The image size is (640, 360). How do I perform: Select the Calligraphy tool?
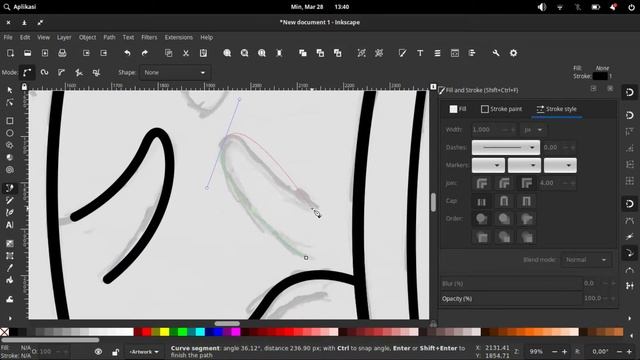[10, 212]
